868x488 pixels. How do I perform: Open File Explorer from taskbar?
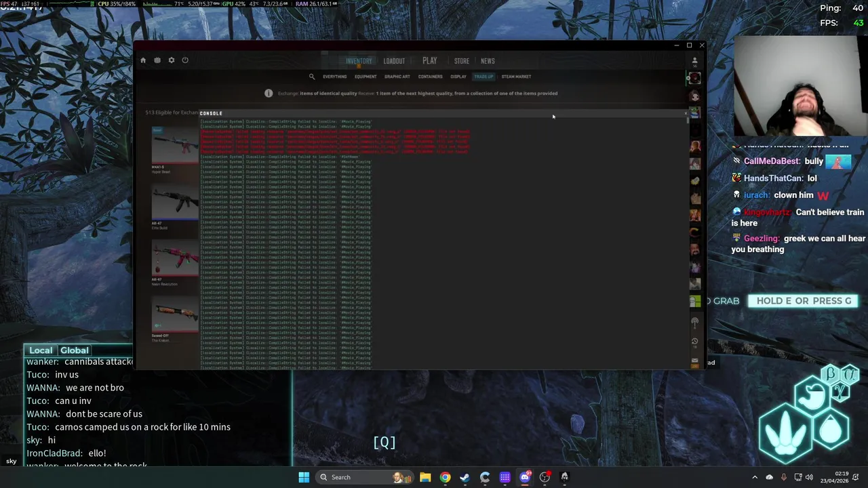pos(425,477)
